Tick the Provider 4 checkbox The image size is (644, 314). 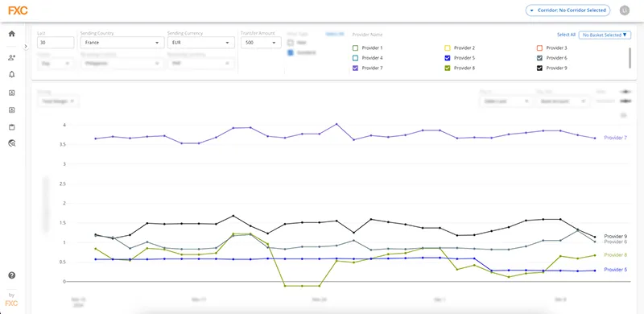coord(356,58)
